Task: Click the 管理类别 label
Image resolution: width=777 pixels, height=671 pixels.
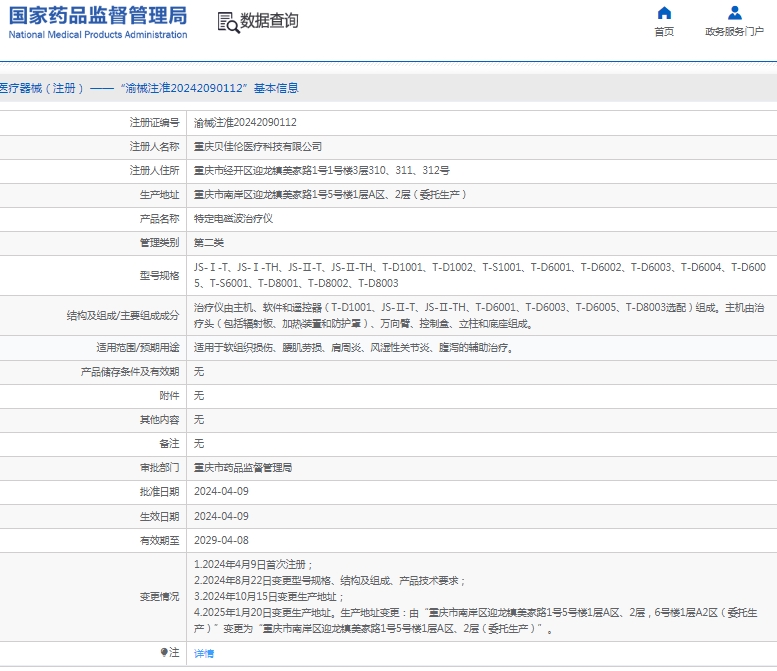Action: (x=159, y=243)
